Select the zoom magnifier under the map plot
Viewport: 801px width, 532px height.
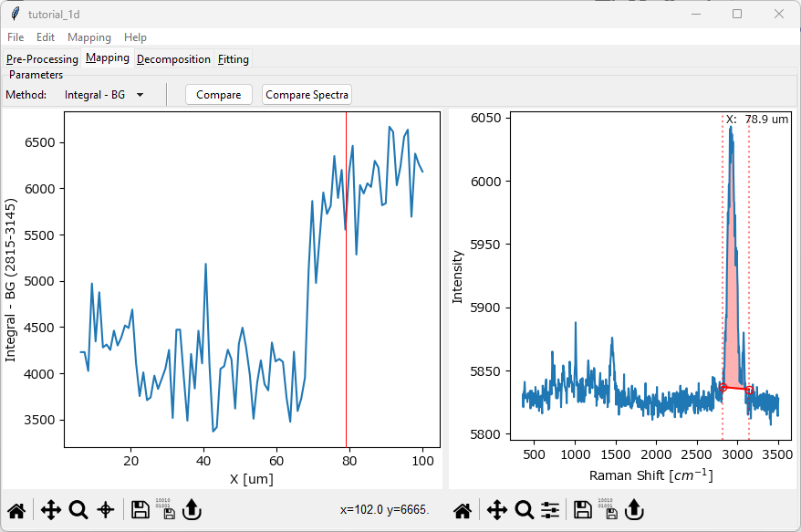pos(78,510)
